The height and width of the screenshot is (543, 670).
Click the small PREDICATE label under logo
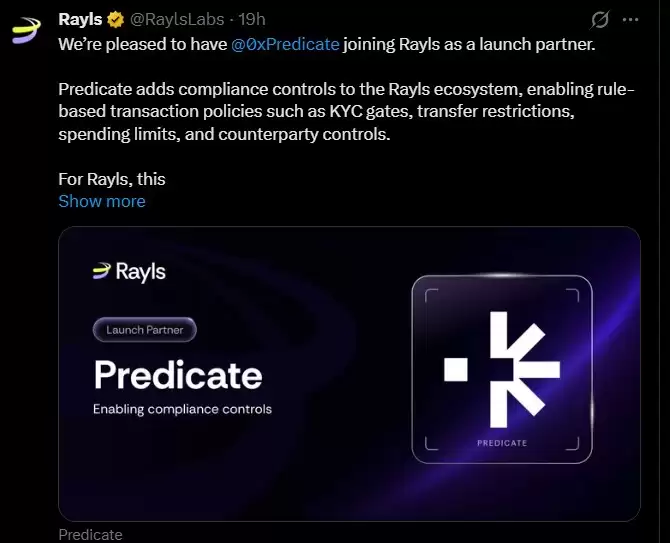[x=501, y=442]
